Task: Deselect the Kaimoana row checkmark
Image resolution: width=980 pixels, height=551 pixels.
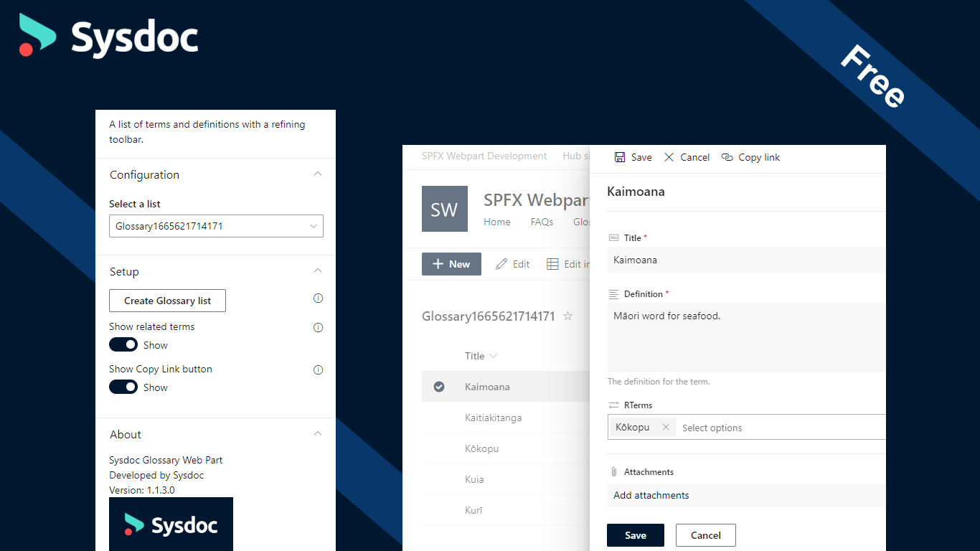Action: point(439,387)
